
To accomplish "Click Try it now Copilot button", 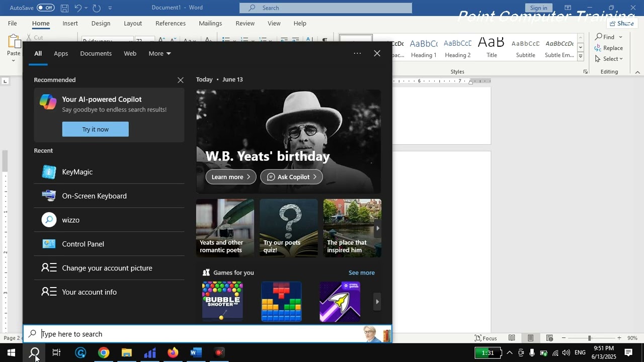I will [96, 129].
